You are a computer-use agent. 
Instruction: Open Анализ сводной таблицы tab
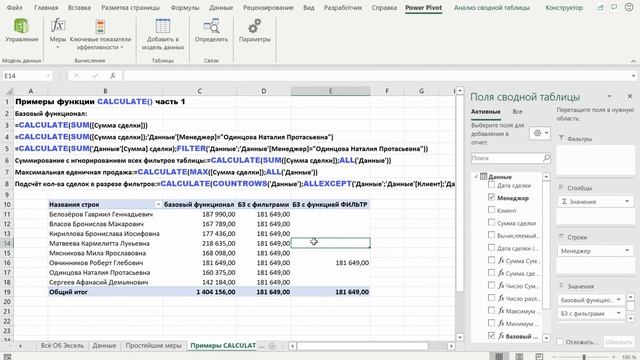(x=492, y=7)
